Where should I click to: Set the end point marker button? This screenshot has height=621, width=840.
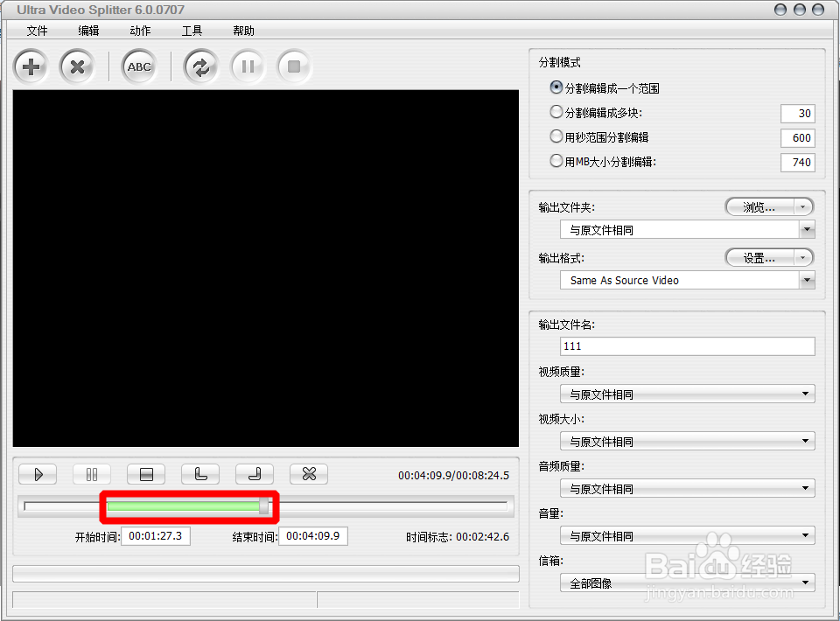click(255, 474)
